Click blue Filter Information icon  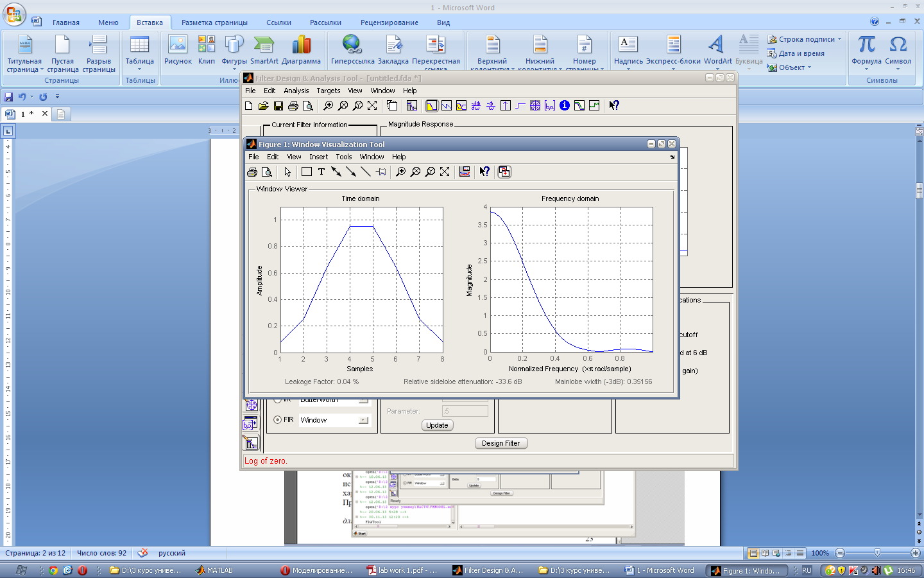[x=565, y=106]
